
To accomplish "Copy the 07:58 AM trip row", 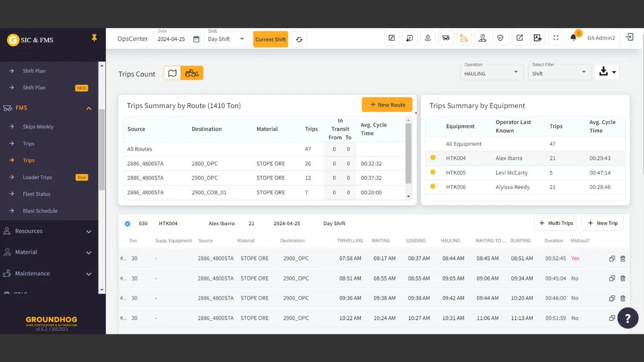I will pos(612,258).
